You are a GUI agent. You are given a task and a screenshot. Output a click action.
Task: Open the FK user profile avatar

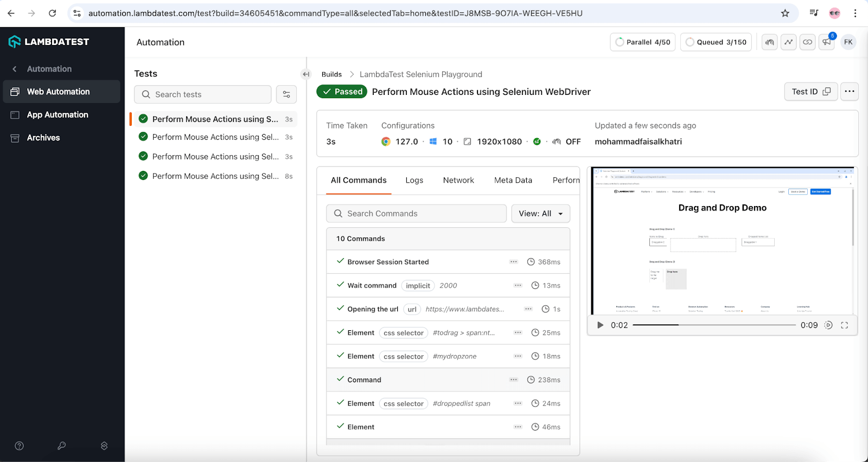click(x=848, y=42)
